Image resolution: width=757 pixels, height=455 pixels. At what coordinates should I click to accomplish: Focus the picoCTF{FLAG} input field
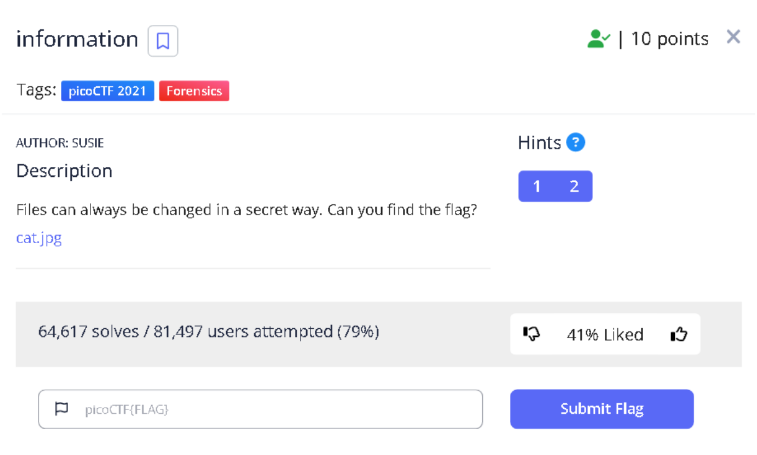click(x=270, y=409)
